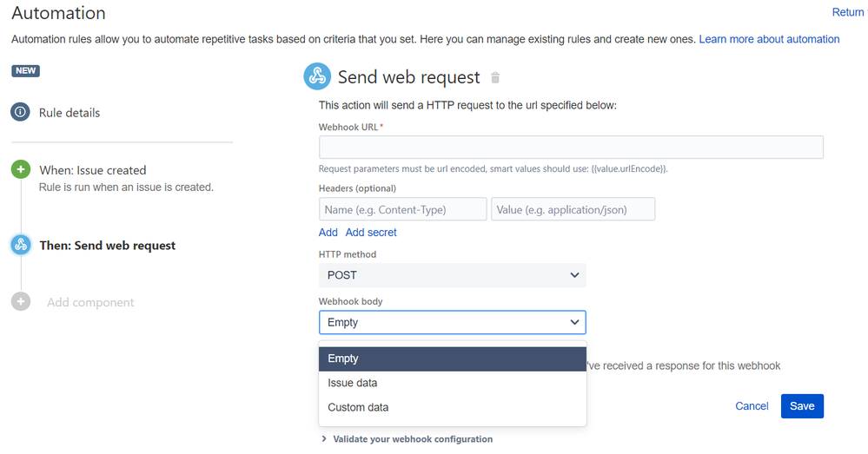Click the blue webhook icon in the sidebar

[x=21, y=246]
